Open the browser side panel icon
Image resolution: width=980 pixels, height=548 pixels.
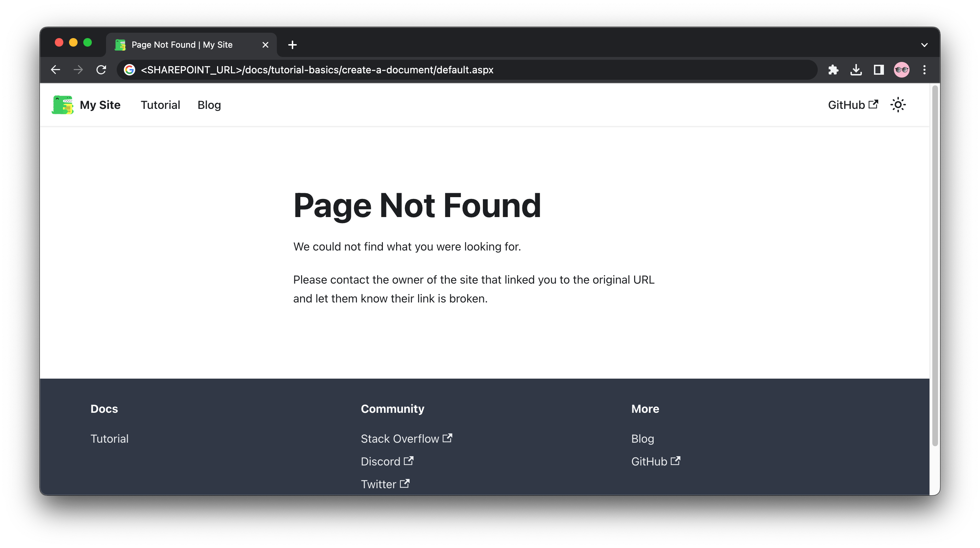tap(879, 70)
